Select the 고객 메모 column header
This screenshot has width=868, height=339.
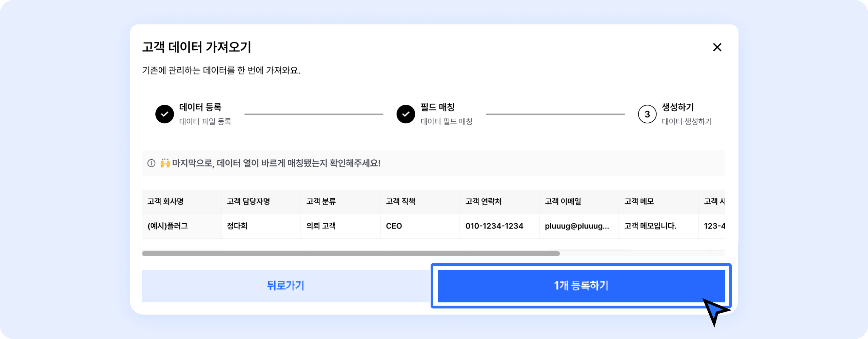coord(639,201)
